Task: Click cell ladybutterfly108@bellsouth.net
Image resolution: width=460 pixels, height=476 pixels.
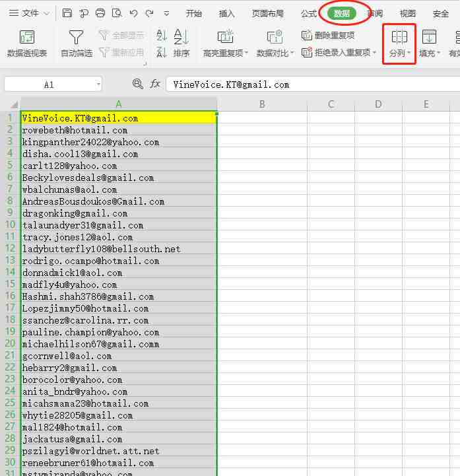Action: point(119,249)
